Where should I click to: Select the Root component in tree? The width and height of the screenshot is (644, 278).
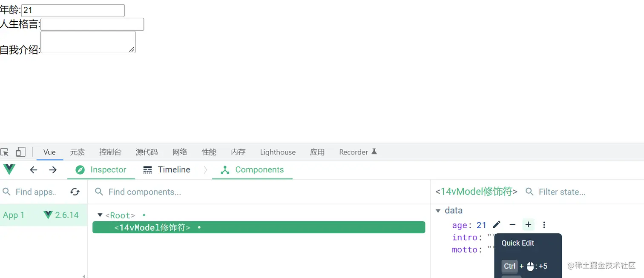(x=120, y=215)
